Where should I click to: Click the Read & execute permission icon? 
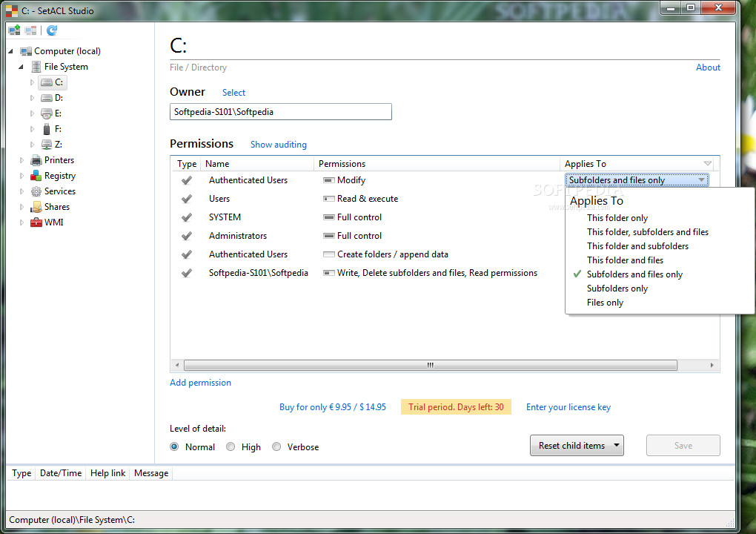[329, 199]
